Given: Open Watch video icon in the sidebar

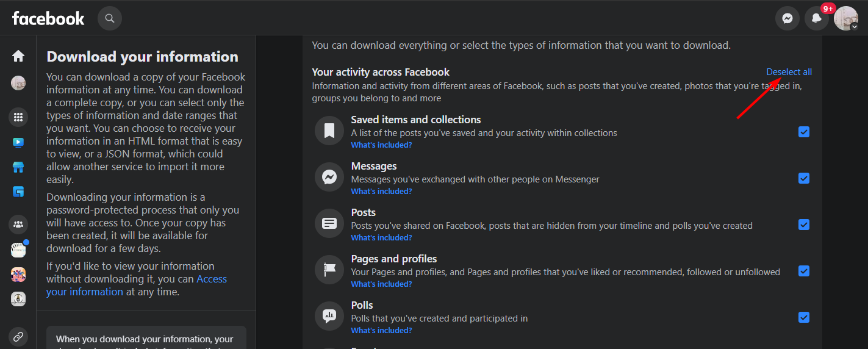Looking at the screenshot, I should tap(18, 142).
